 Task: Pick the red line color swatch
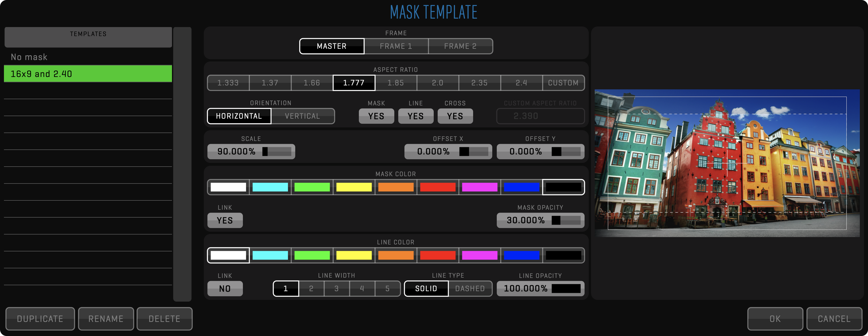pos(437,255)
